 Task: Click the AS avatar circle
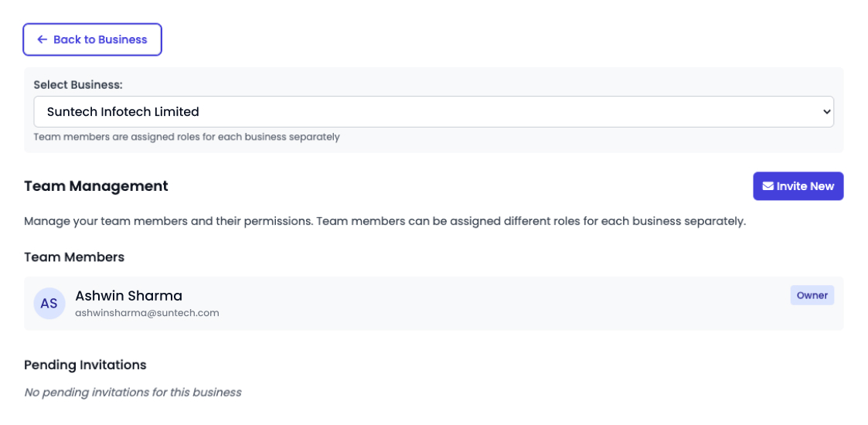coord(49,303)
